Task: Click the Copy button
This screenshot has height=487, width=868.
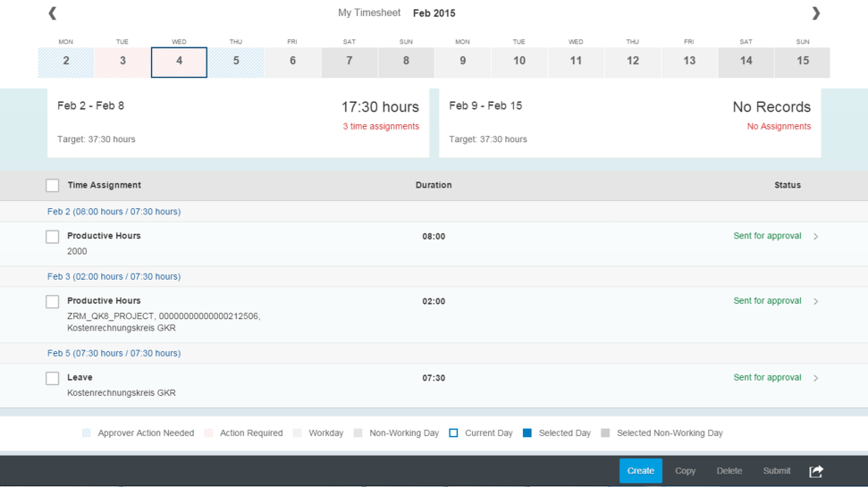Action: point(685,471)
